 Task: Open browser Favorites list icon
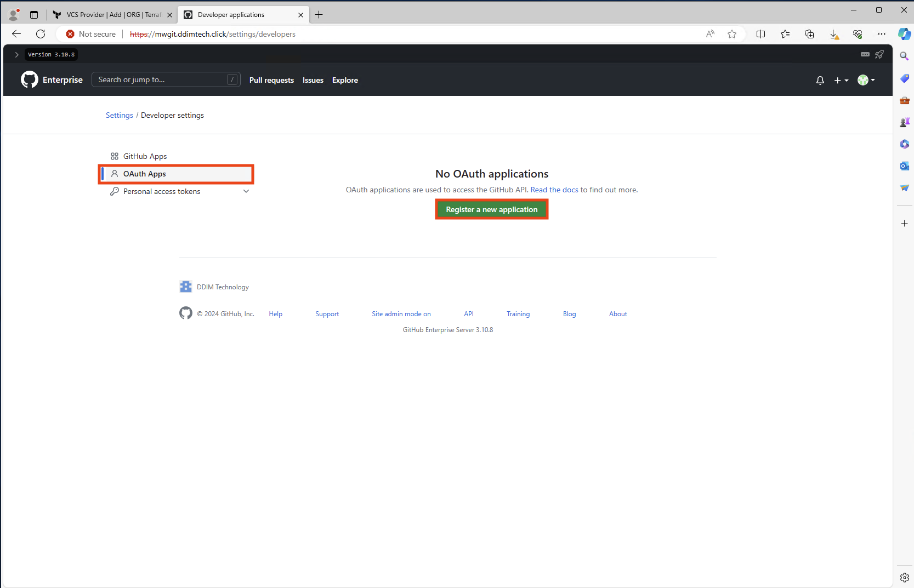[785, 34]
